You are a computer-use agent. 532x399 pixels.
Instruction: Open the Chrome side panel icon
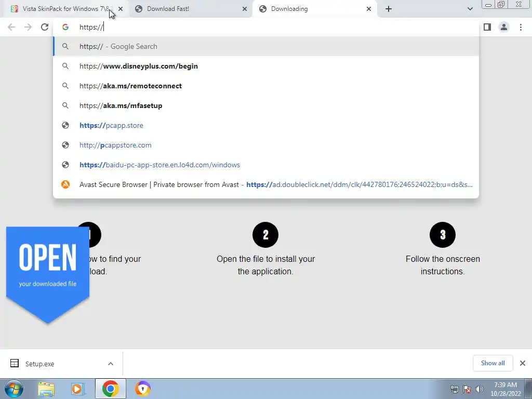point(487,27)
